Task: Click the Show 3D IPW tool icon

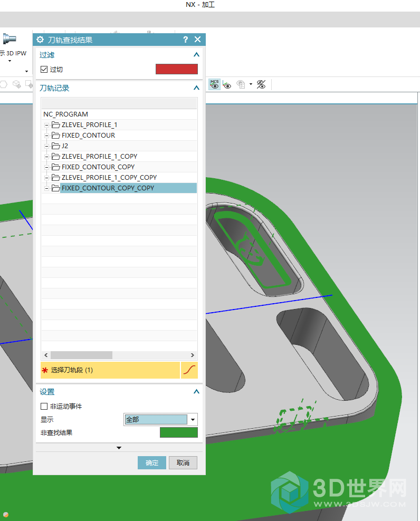Action: coord(9,39)
